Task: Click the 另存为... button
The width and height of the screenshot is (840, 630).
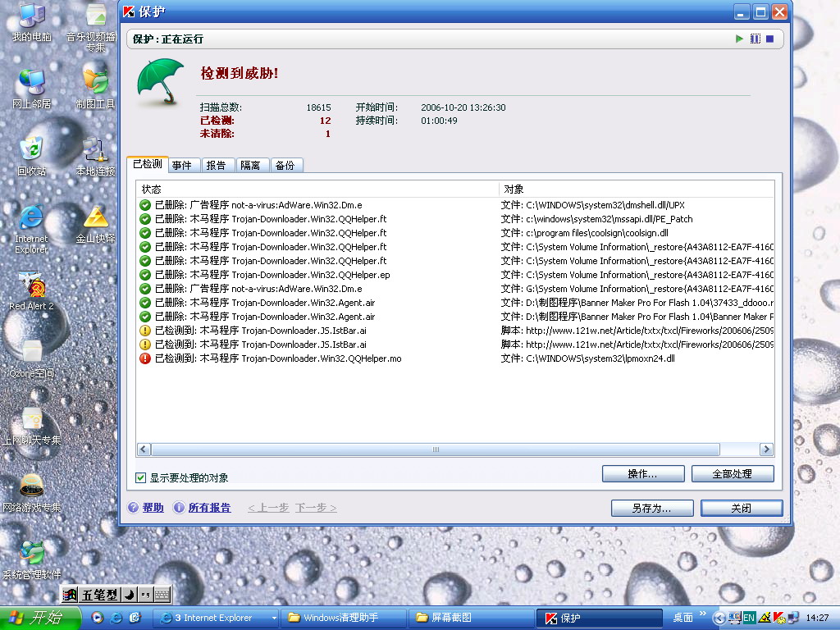Action: pyautogui.click(x=652, y=508)
